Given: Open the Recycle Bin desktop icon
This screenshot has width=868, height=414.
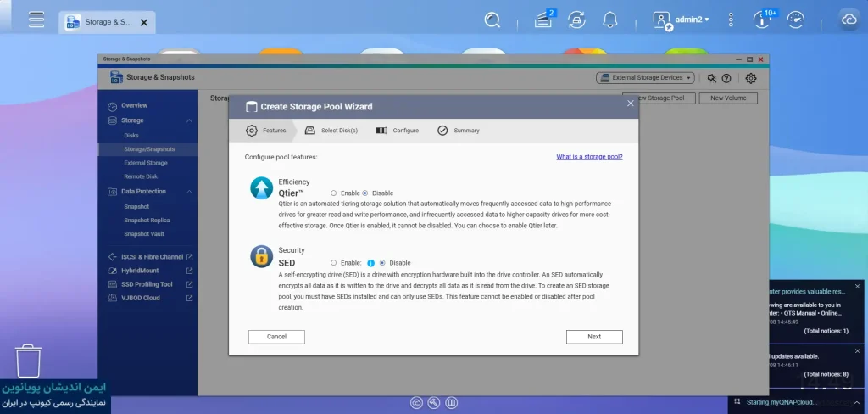Looking at the screenshot, I should [28, 361].
